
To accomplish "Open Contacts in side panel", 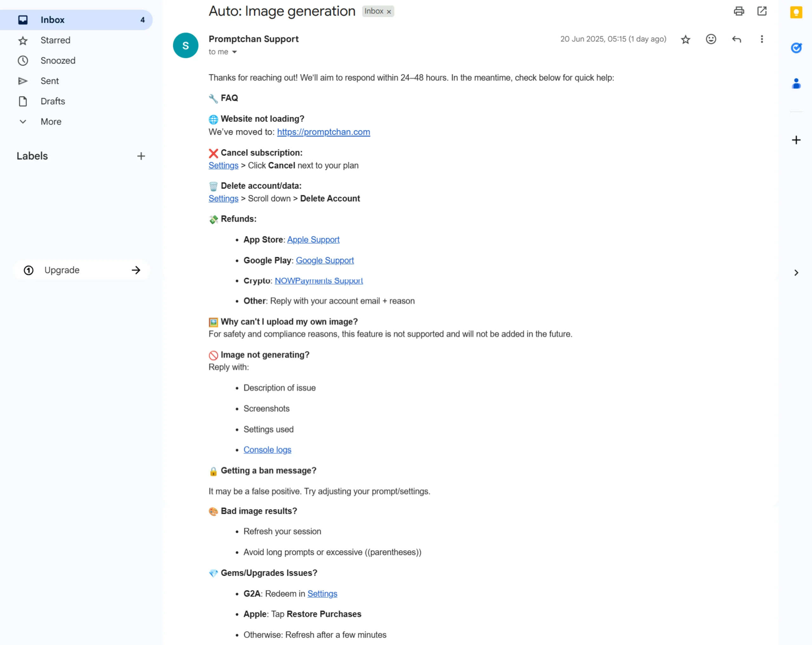I will tap(796, 83).
